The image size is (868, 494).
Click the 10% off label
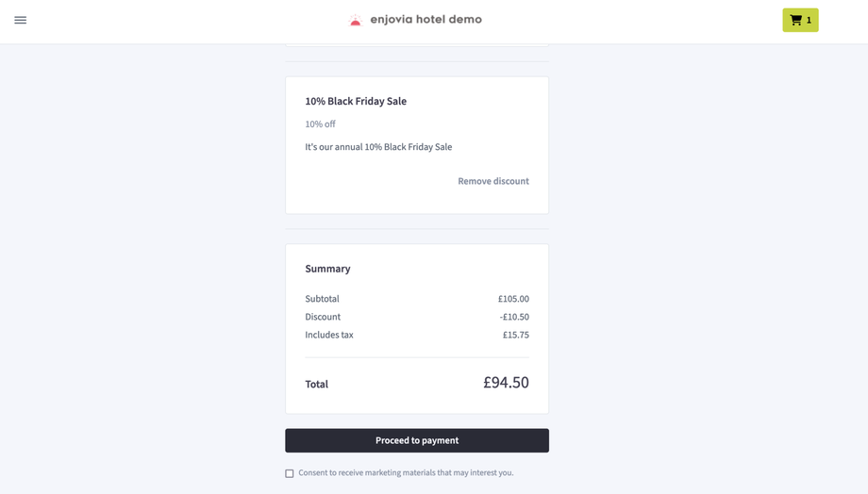[x=320, y=124]
